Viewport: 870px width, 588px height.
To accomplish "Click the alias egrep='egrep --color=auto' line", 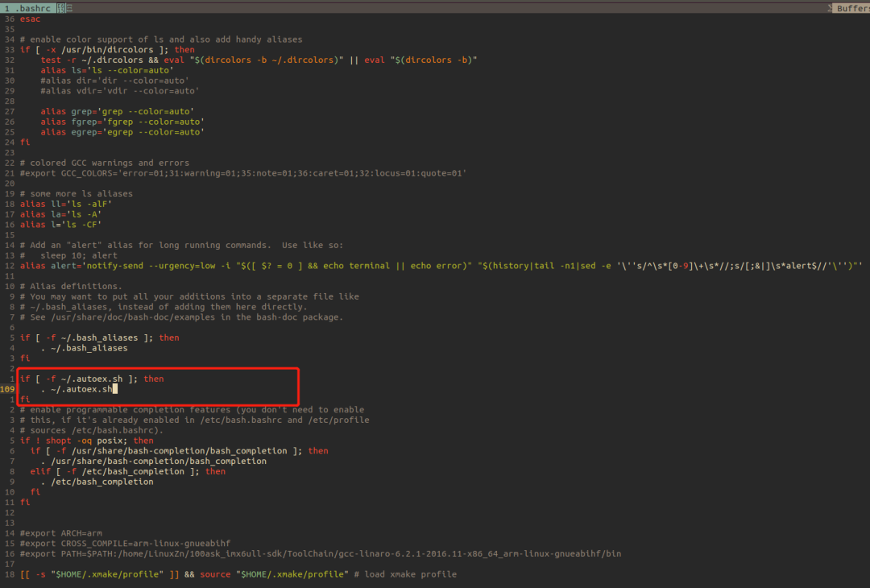I will 122,132.
